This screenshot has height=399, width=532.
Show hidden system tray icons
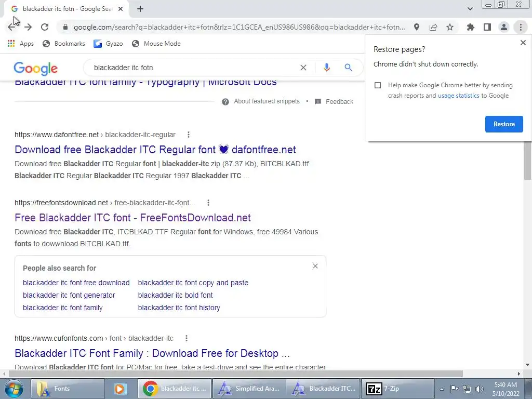(x=442, y=389)
